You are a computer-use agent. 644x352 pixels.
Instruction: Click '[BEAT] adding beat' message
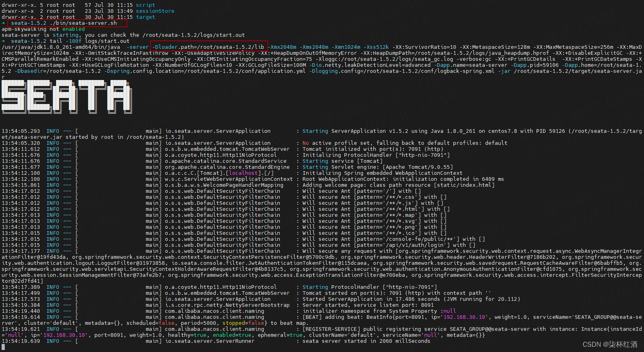(331, 317)
